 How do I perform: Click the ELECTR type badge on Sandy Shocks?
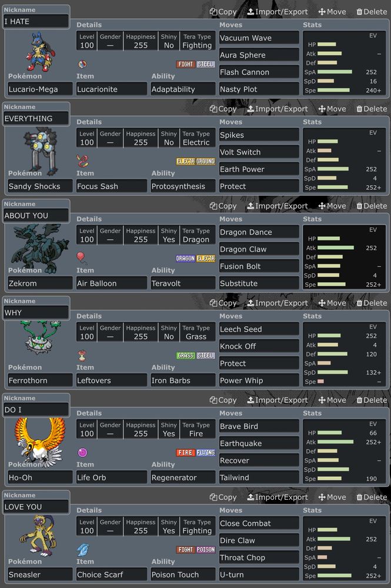pyautogui.click(x=186, y=161)
